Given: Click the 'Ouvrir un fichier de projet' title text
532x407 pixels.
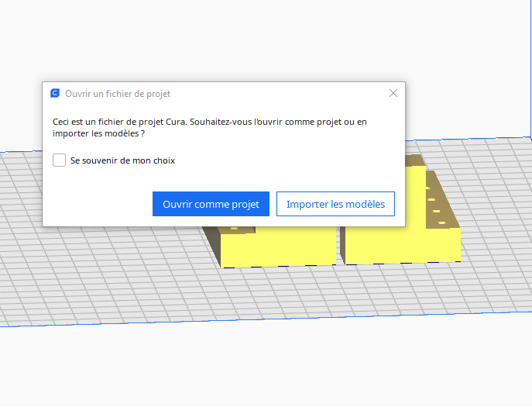Looking at the screenshot, I should (118, 94).
